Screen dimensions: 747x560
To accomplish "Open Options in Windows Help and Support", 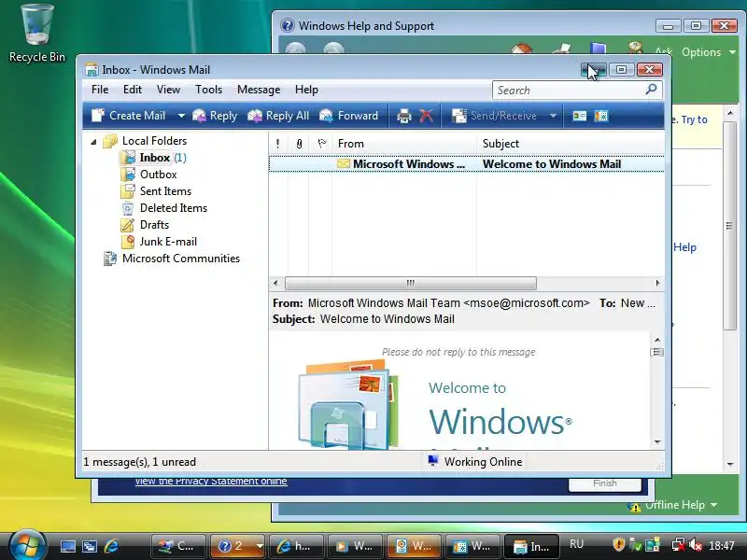I will point(708,52).
